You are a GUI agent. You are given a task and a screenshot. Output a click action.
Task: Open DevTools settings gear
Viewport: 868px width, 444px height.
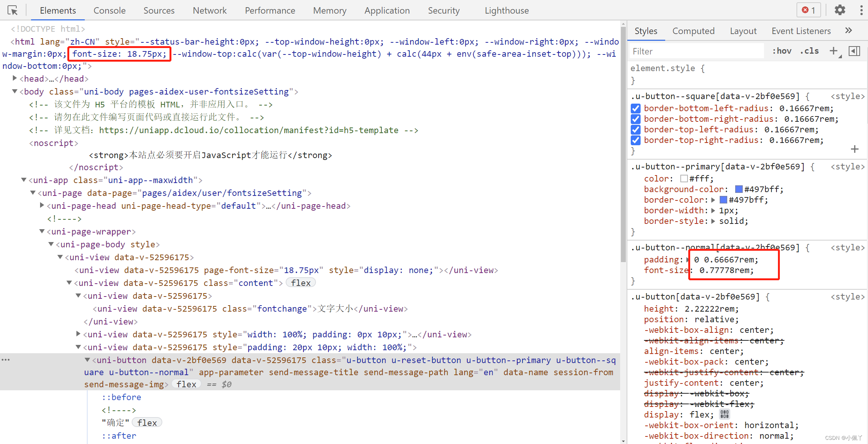[840, 10]
